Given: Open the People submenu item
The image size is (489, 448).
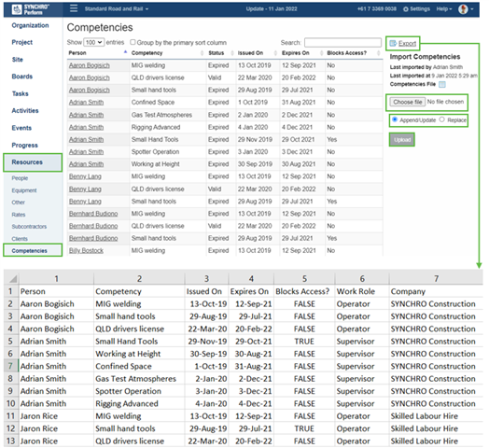Looking at the screenshot, I should [20, 178].
